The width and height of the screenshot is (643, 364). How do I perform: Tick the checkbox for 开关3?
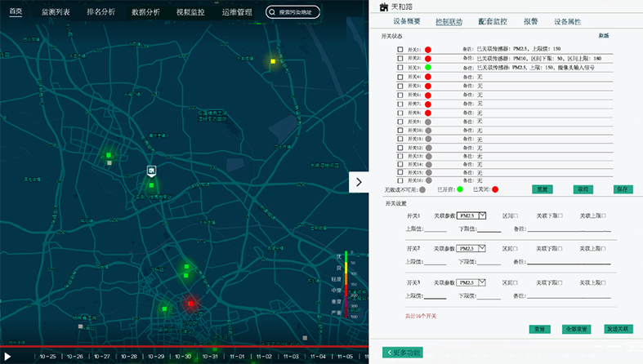[x=400, y=68]
